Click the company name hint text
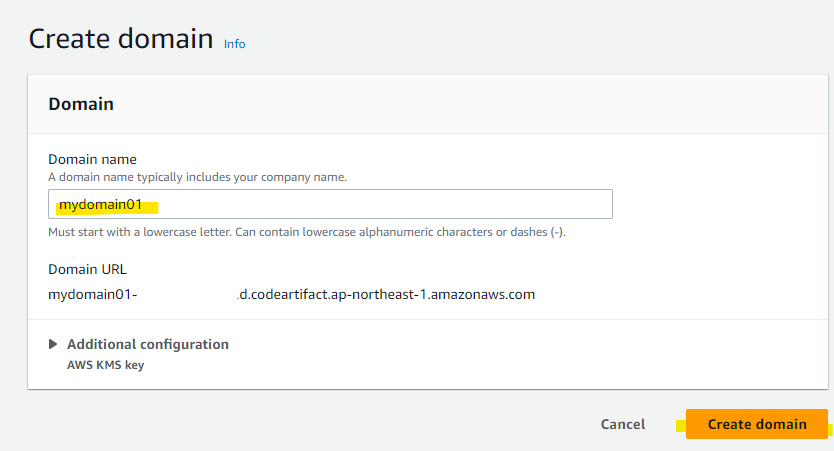 pos(197,177)
